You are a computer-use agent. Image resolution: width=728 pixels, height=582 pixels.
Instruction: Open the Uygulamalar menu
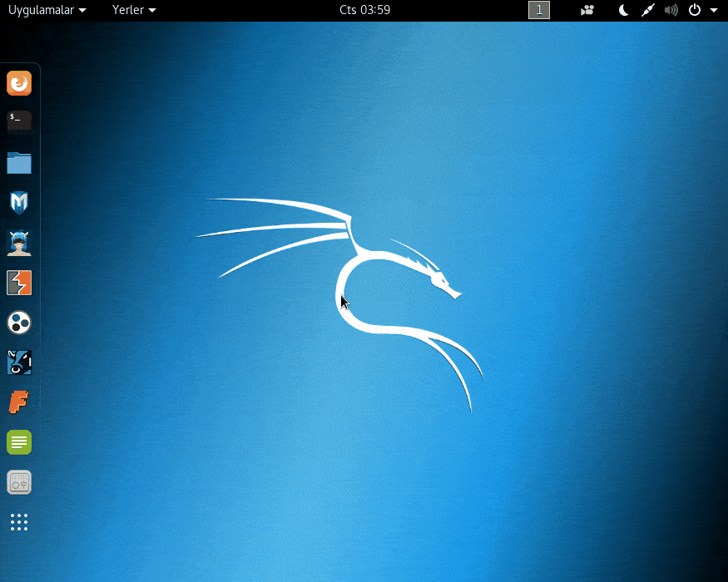coord(47,10)
